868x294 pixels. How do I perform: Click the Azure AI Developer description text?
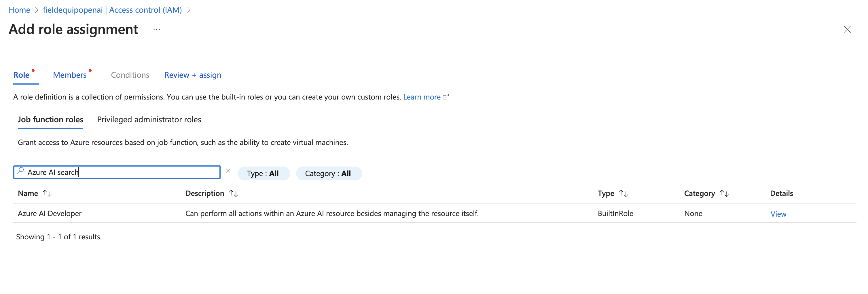pyautogui.click(x=332, y=213)
